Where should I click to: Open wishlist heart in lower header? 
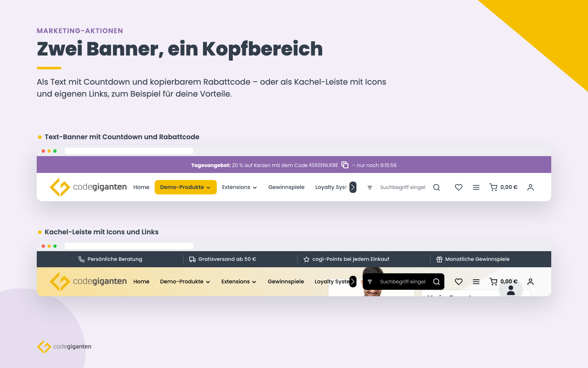tap(458, 282)
